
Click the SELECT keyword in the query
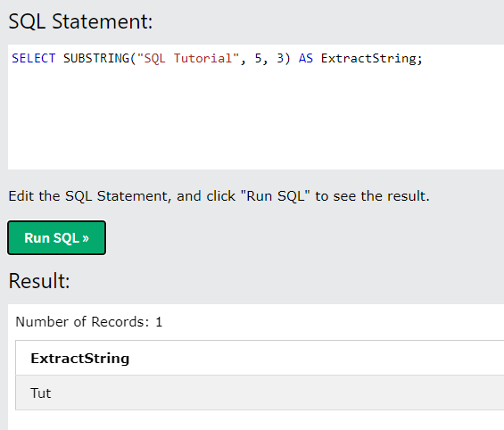[34, 59]
